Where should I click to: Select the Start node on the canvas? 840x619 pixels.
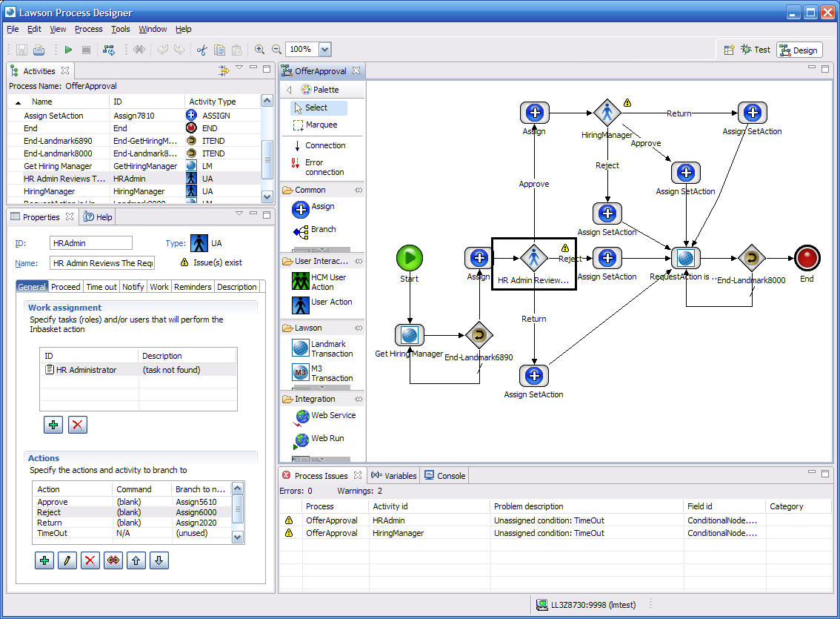(x=410, y=258)
